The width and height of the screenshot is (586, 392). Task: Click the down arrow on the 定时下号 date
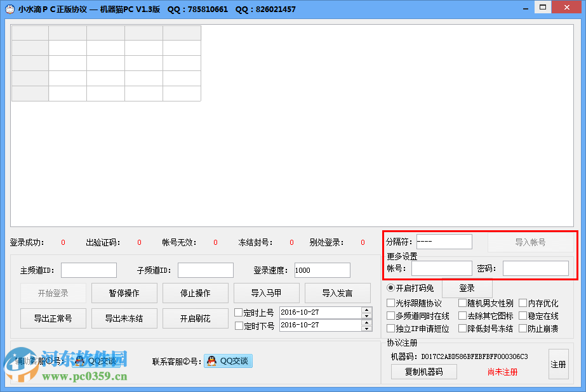pyautogui.click(x=365, y=329)
